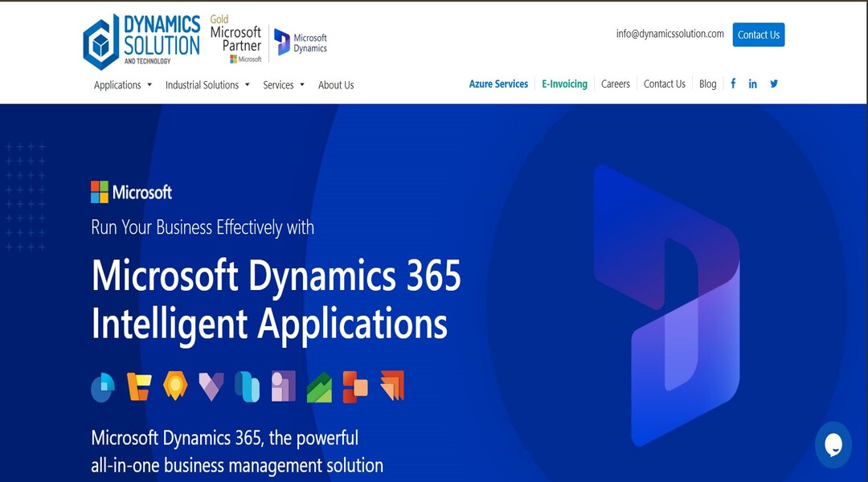Open the Careers page from the navigation
Viewport: 868px width, 482px height.
click(x=616, y=84)
